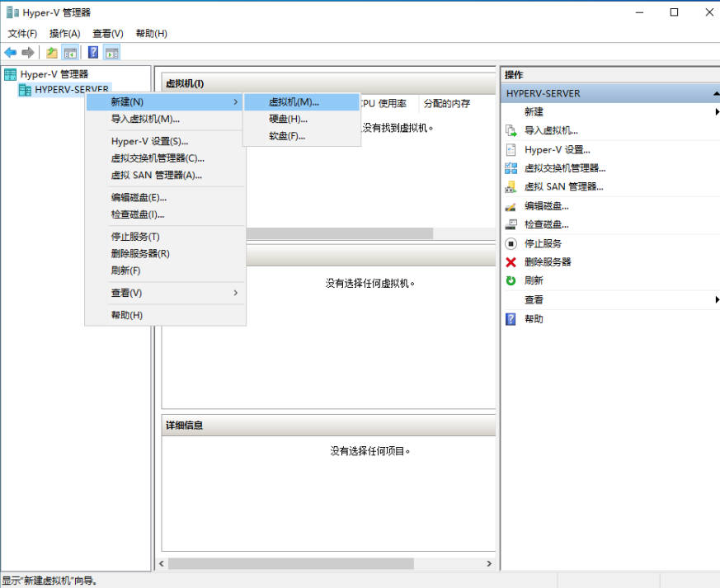Click the Hyper-V 管理器 title bar app icon
Viewport: 720px width, 588px height.
12,12
